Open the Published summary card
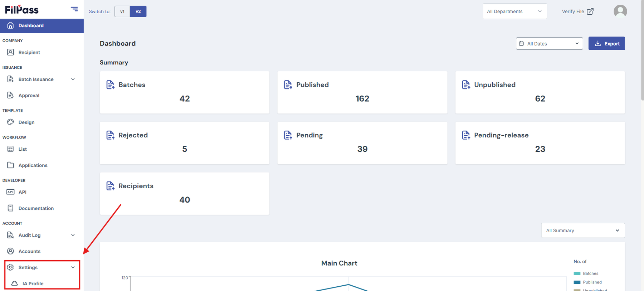The height and width of the screenshot is (291, 644). [362, 92]
